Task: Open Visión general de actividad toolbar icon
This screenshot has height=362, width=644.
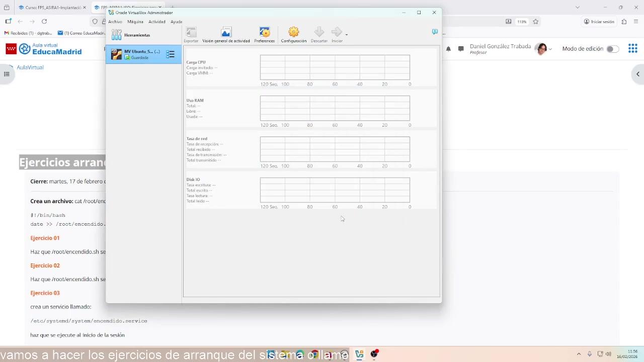Action: [x=226, y=33]
